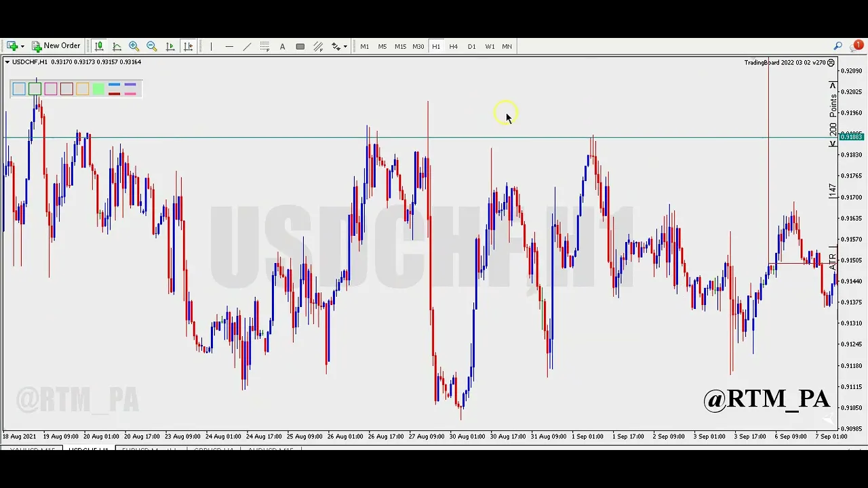Switch to W1 weekly timeframe
The image size is (868, 488).
[x=490, y=46]
